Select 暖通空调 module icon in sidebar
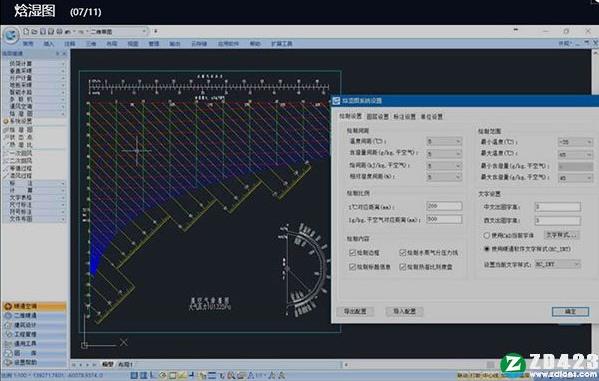Image resolution: width=599 pixels, height=381 pixels. tap(8, 306)
